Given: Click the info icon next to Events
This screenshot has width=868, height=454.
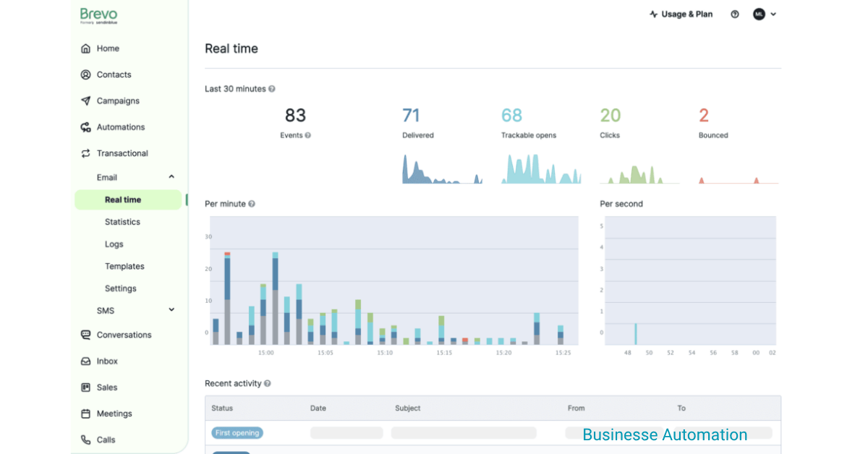Looking at the screenshot, I should 308,135.
